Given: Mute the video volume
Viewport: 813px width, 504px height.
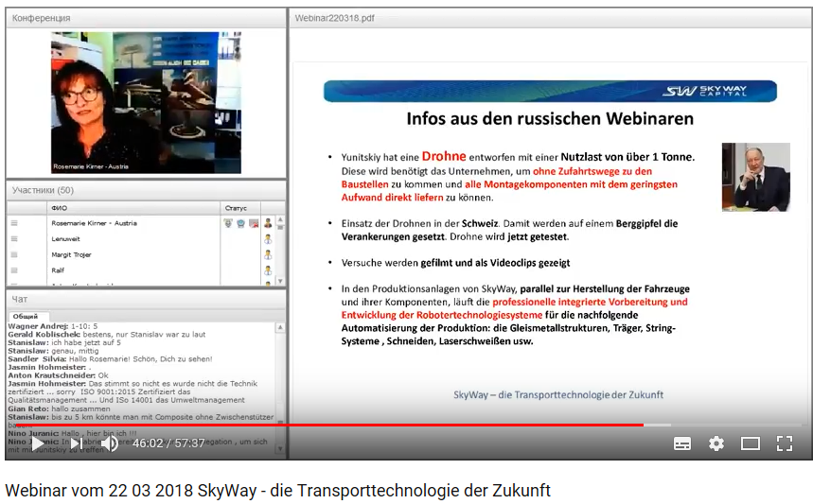Looking at the screenshot, I should pos(110,443).
